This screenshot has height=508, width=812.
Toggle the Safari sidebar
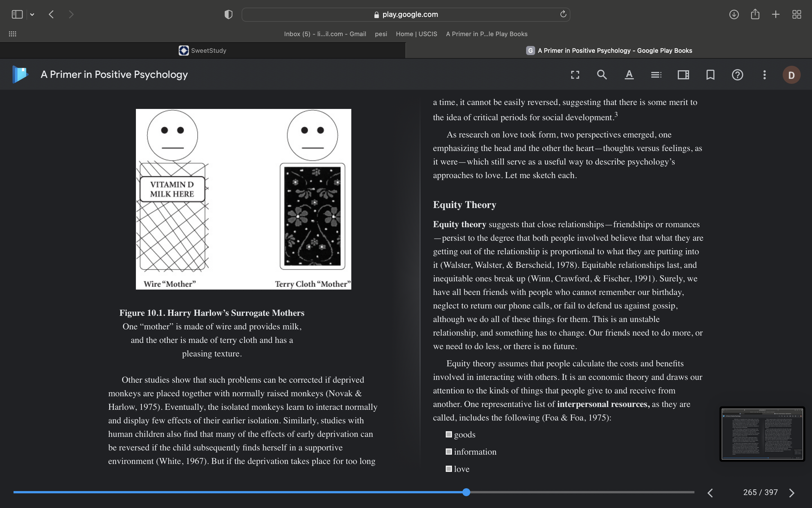pos(17,14)
